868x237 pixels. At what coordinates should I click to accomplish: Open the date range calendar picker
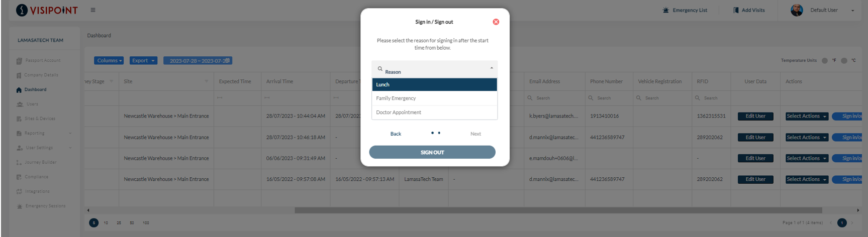(228, 60)
